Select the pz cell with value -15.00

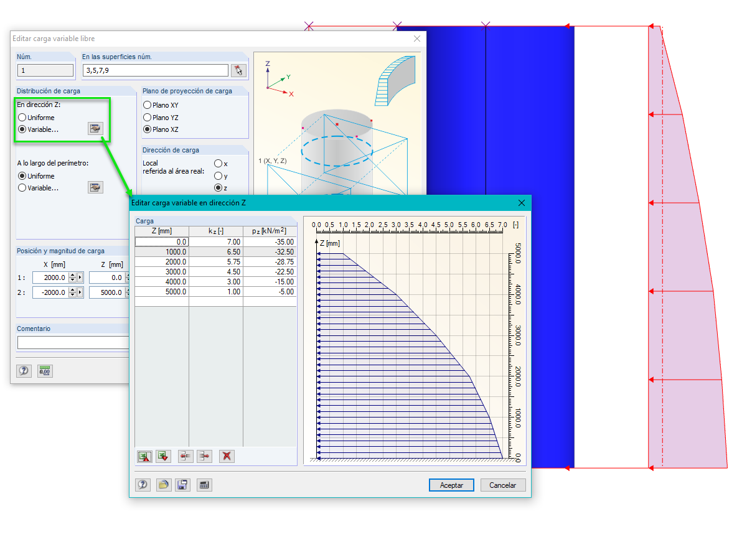click(x=270, y=282)
